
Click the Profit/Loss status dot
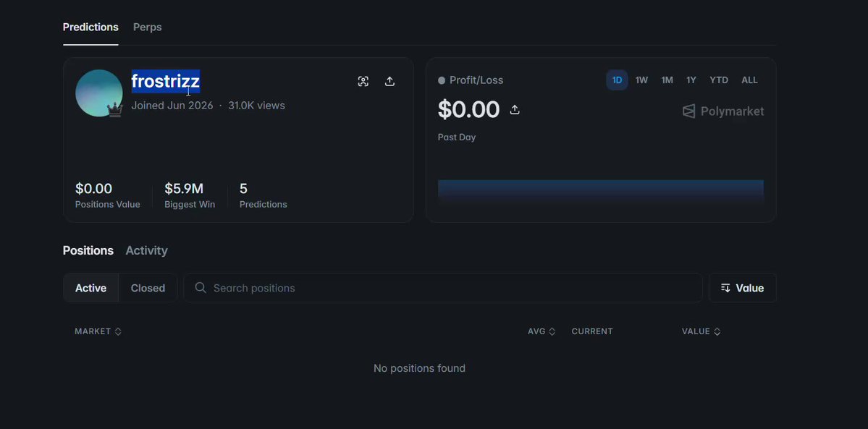pyautogui.click(x=442, y=80)
